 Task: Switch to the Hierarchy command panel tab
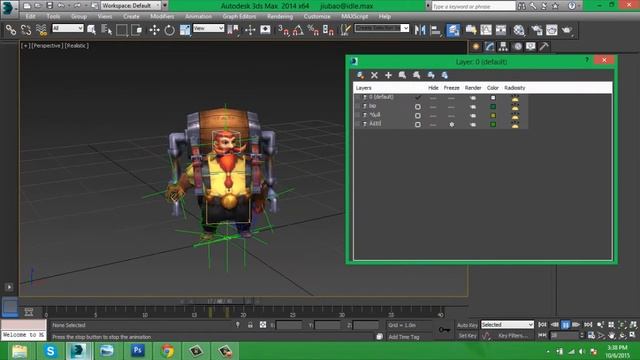[503, 47]
